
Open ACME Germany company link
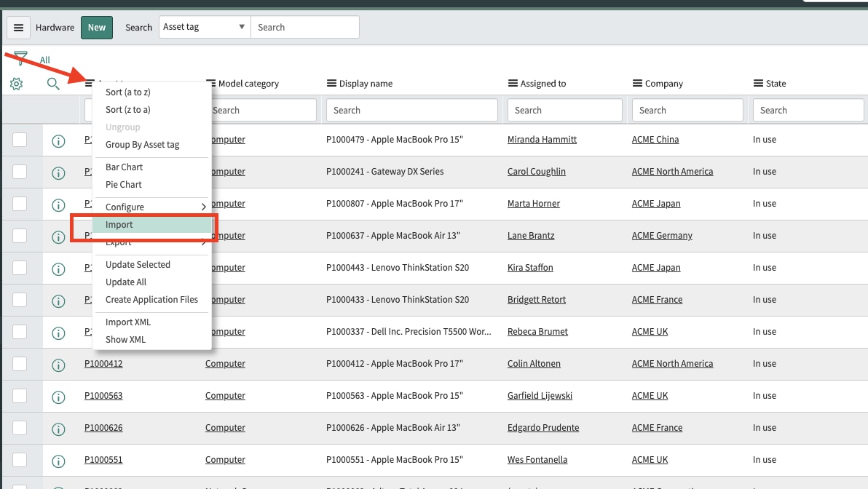click(x=662, y=236)
